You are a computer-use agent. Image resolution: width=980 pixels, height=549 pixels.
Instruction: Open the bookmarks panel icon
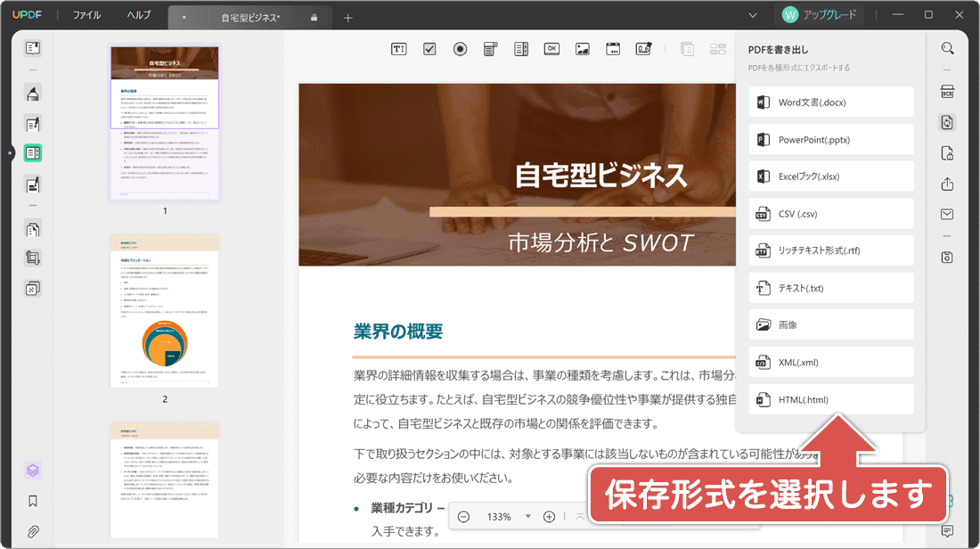pyautogui.click(x=33, y=501)
